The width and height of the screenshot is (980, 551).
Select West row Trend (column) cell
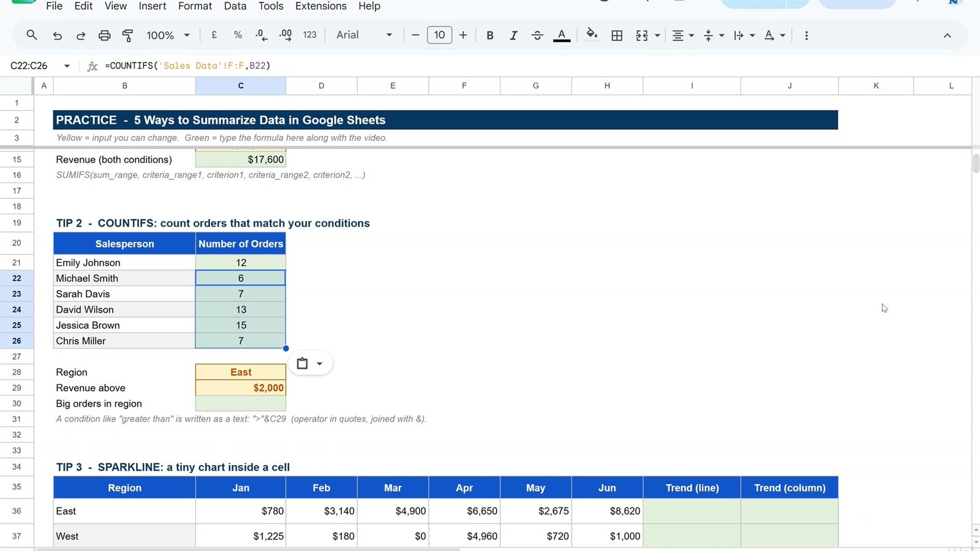click(790, 536)
